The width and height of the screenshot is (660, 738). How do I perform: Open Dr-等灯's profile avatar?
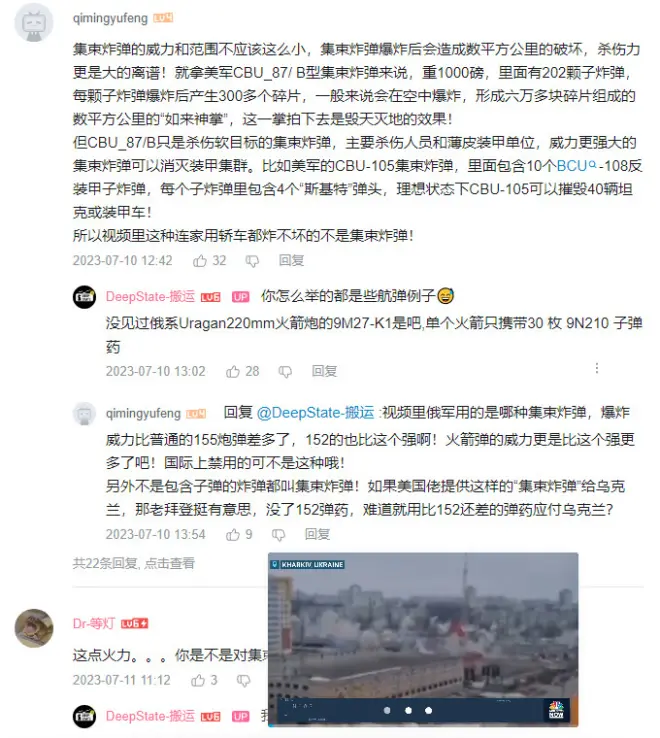coord(33,628)
